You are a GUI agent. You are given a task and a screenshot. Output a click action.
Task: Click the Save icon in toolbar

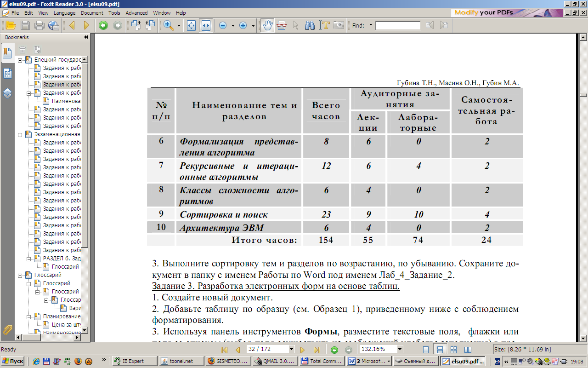[25, 25]
